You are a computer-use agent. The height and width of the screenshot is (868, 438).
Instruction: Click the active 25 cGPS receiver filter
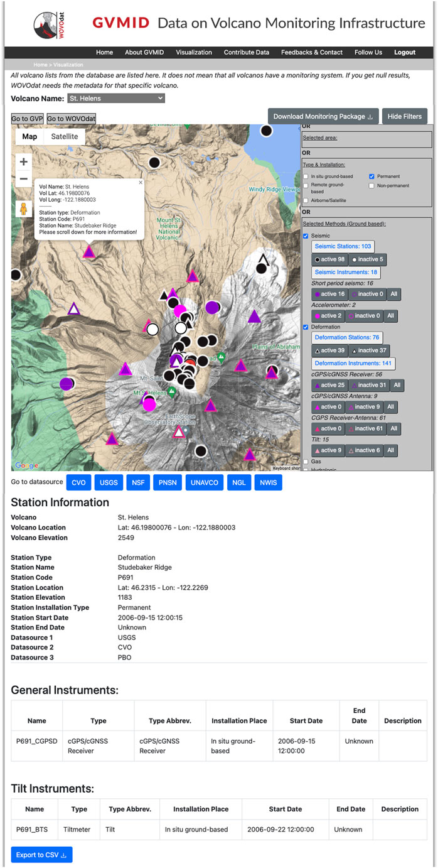tap(329, 385)
